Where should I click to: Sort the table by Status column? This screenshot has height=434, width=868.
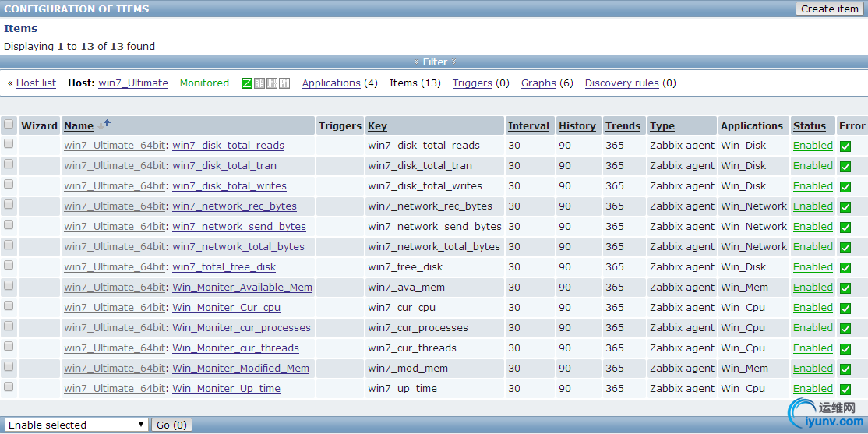click(810, 125)
